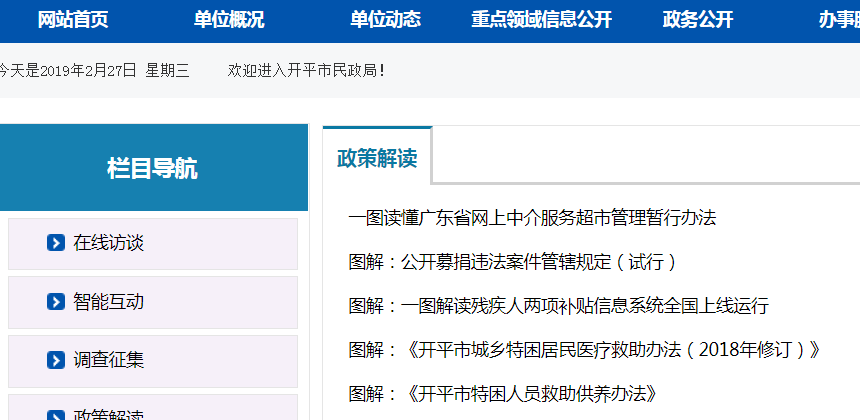Open the 重点领域信息公开 navigation item
Screen dimensions: 860x420
click(541, 20)
